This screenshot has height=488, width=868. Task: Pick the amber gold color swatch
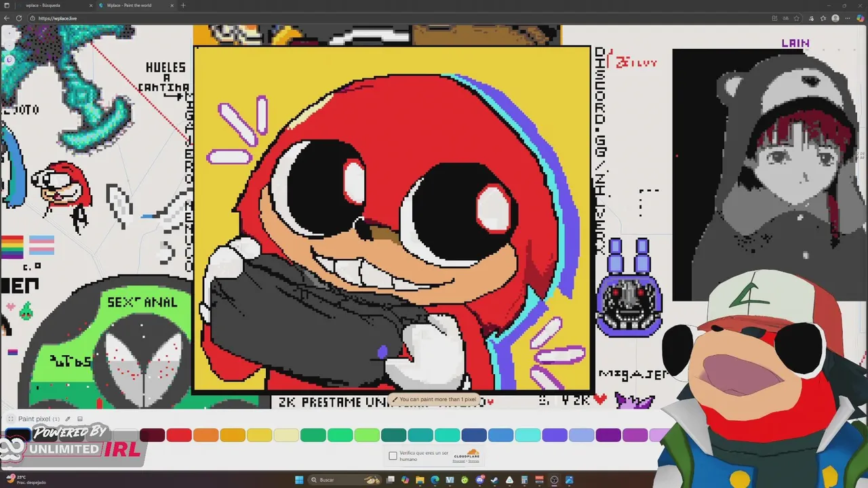coord(233,435)
